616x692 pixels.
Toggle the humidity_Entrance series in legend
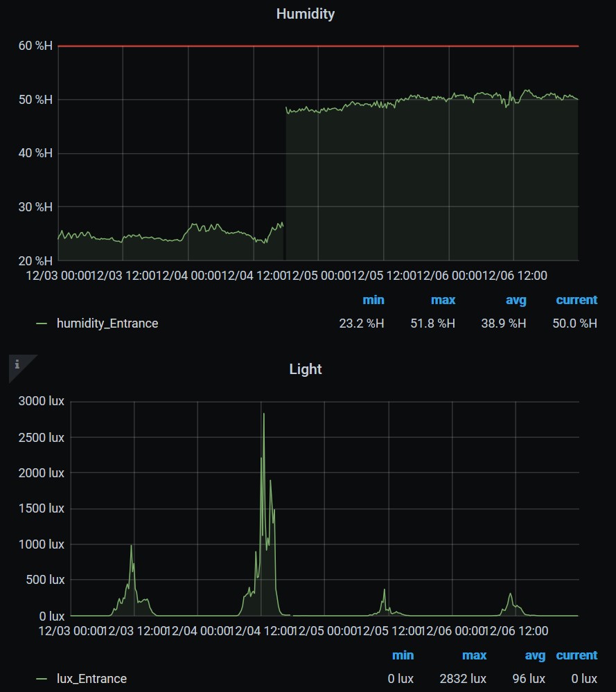(107, 323)
